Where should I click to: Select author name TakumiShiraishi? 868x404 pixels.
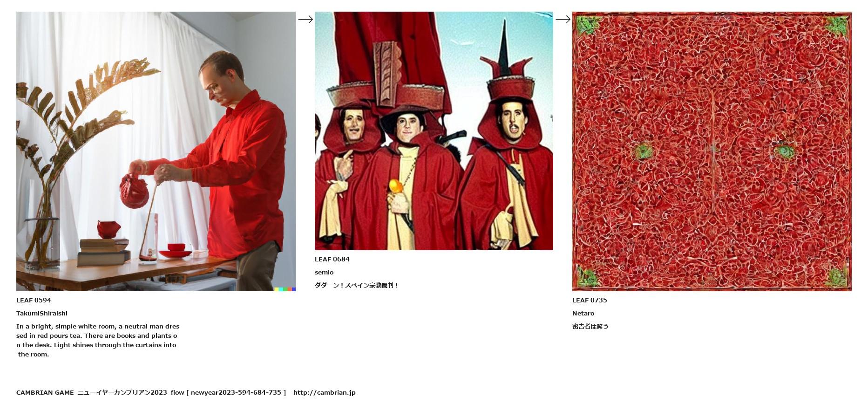coord(42,313)
